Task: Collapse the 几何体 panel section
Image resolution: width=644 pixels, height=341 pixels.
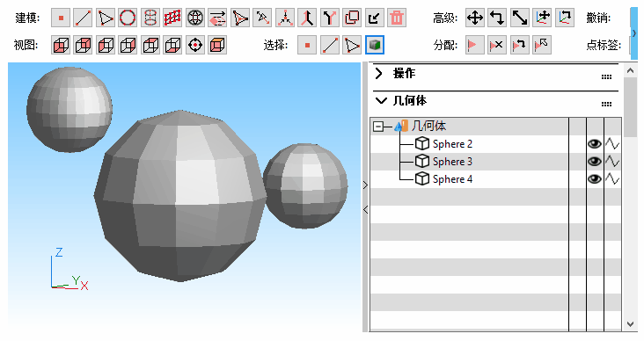Action: pos(381,100)
